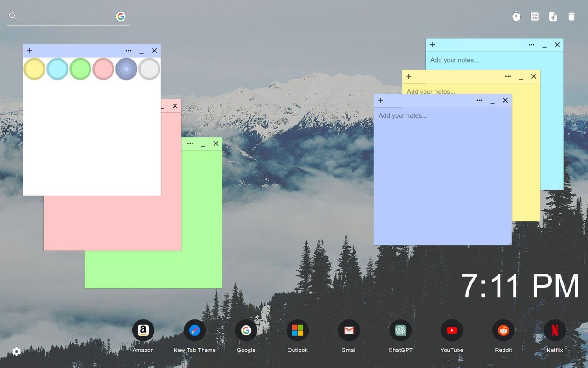The image size is (588, 368).
Task: Pick the green note color
Action: [80, 69]
